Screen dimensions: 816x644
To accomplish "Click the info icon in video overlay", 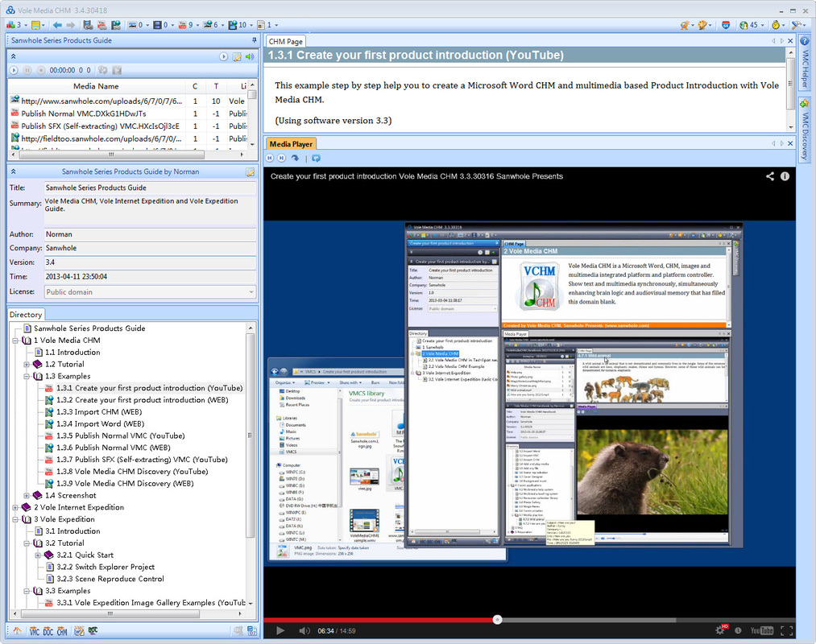I will tap(785, 176).
